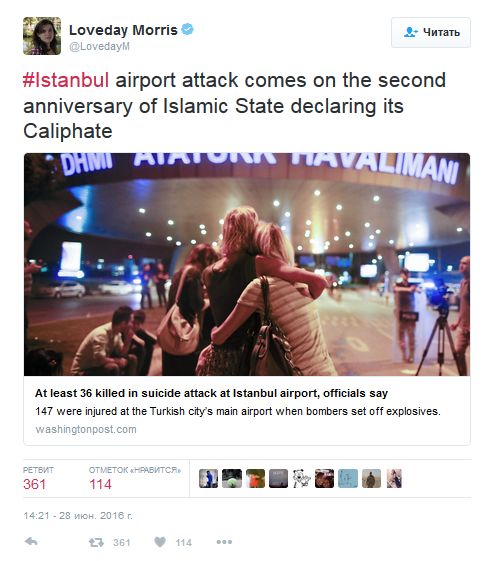Click the washingtonpost.com source link
Viewport: 500px width, 561px height.
86,429
